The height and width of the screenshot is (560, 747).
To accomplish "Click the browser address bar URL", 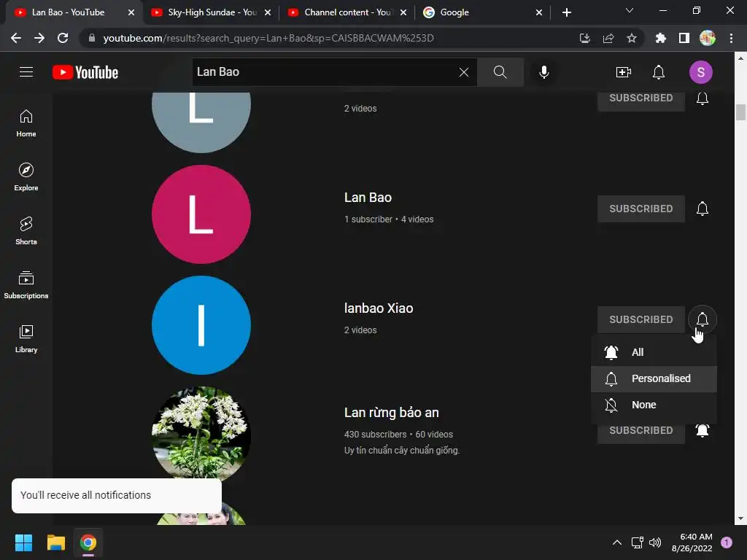I will click(x=268, y=38).
